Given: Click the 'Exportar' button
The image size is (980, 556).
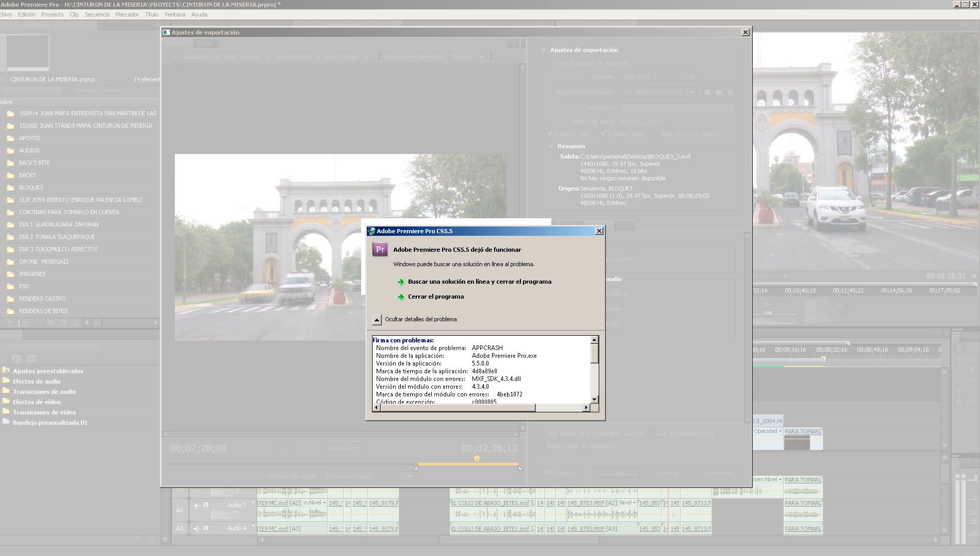Looking at the screenshot, I should pos(668,473).
